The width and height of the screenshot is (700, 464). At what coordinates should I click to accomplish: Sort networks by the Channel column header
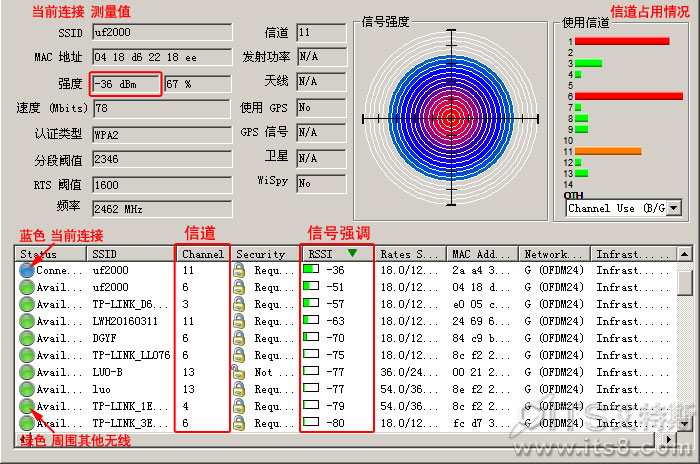click(x=203, y=254)
